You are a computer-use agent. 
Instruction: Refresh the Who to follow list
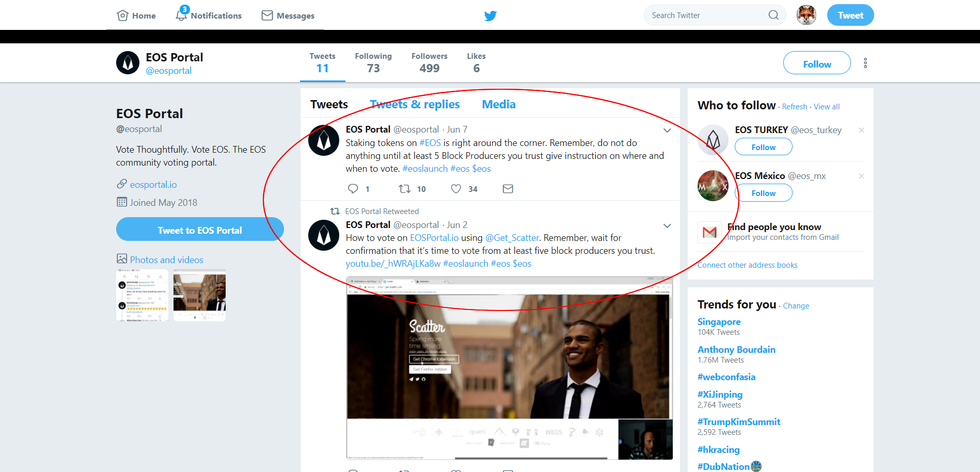point(794,107)
